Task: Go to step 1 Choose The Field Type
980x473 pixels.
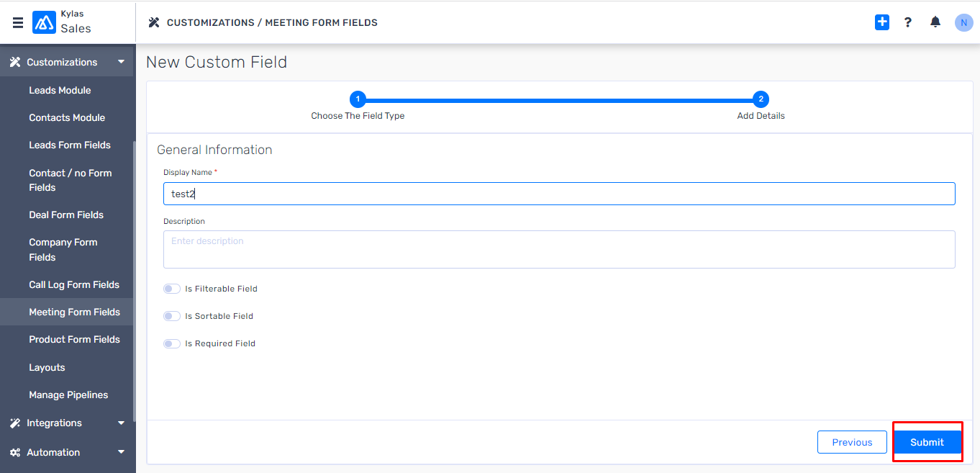Action: coord(358,99)
